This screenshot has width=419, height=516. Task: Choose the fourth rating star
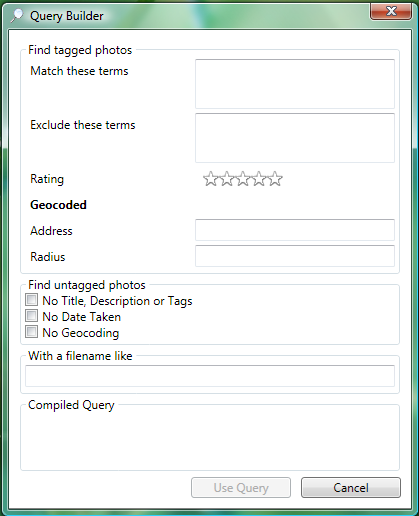259,179
